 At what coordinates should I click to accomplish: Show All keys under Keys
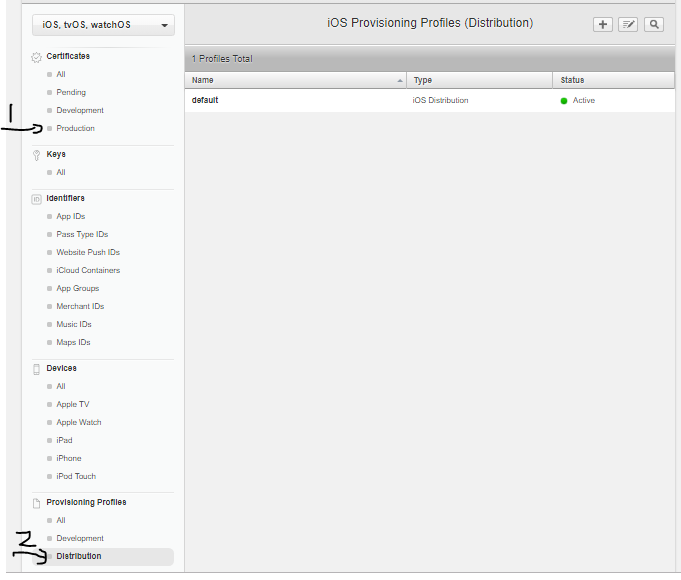point(61,173)
